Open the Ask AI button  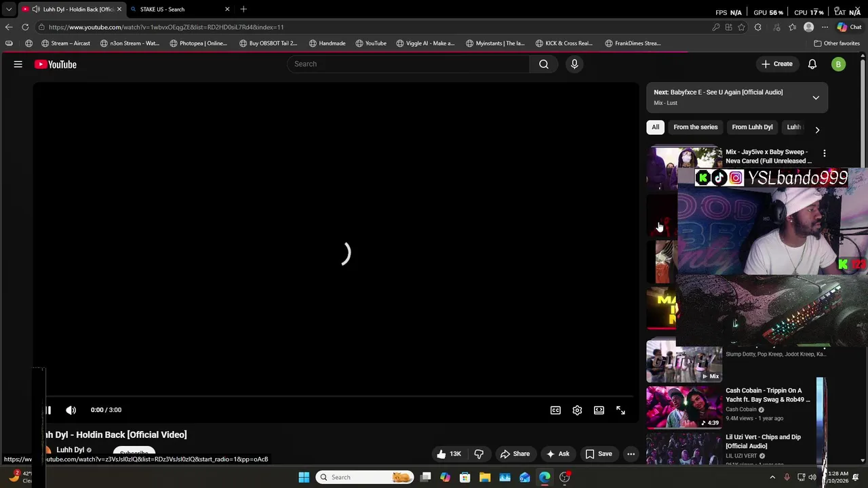point(558,454)
